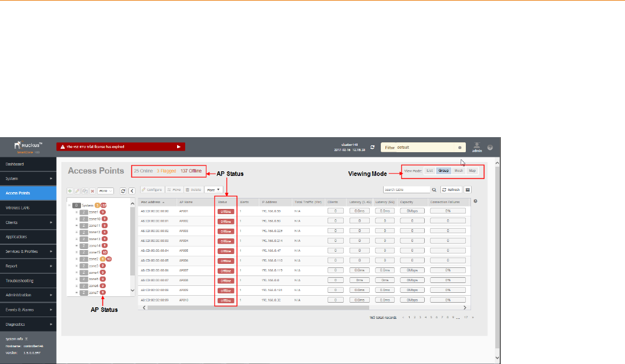Switch view mode to Map
This screenshot has height=364, width=625.
point(472,171)
